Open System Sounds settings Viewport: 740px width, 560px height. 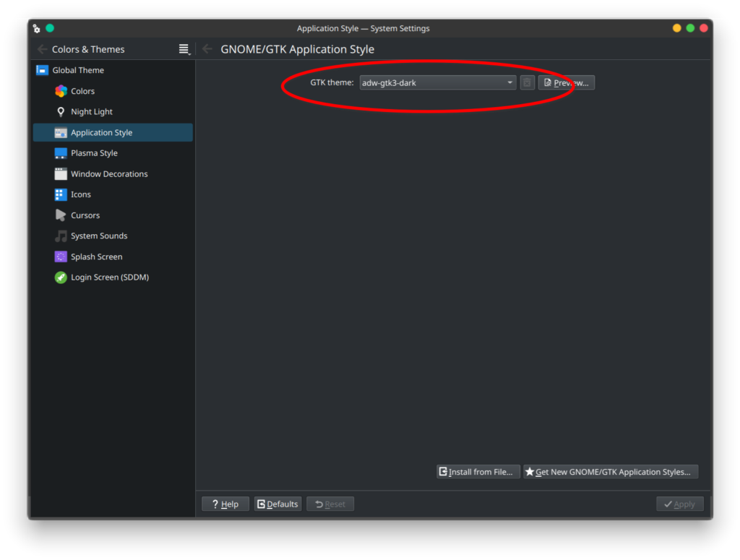[98, 236]
